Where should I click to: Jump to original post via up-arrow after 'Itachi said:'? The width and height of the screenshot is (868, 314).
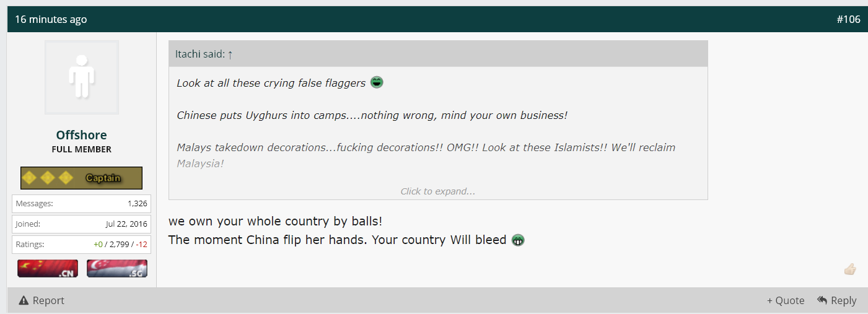pos(230,54)
